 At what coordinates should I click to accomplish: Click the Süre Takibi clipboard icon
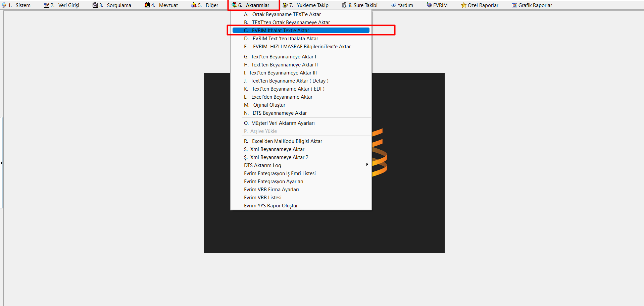[x=345, y=5]
